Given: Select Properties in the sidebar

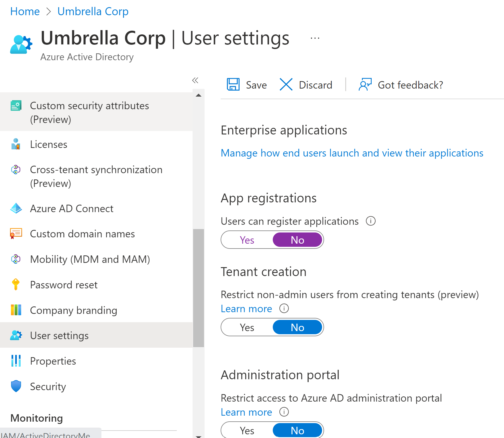Looking at the screenshot, I should [x=53, y=361].
